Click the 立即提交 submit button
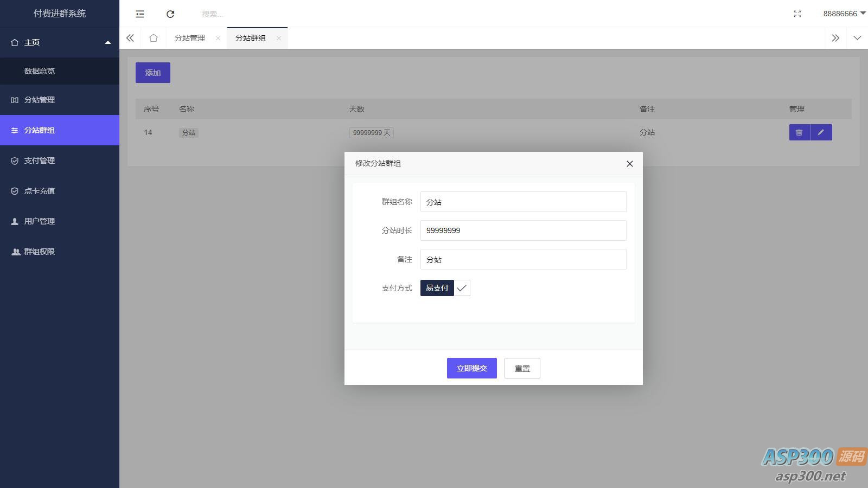This screenshot has height=488, width=868. coord(471,368)
